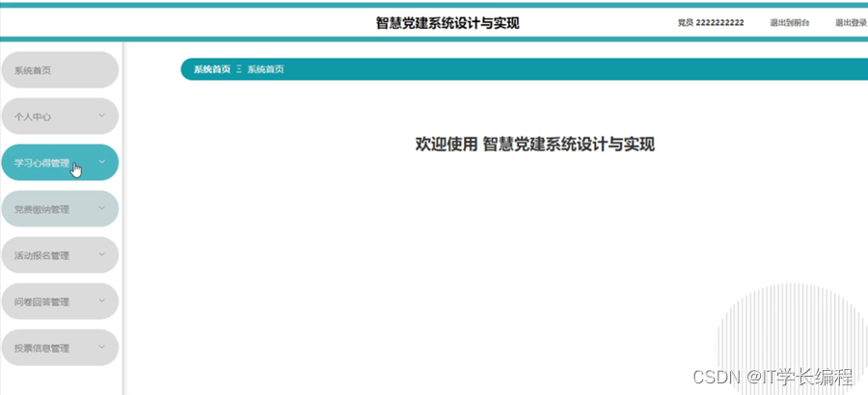Expand the 党费缴纳管理 chevron arrow

tap(101, 208)
